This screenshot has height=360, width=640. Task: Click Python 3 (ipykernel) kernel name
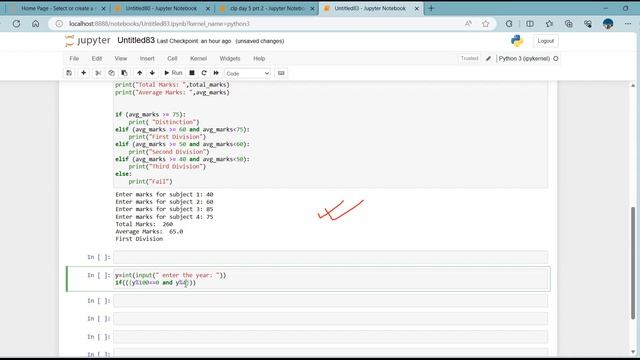tap(524, 58)
